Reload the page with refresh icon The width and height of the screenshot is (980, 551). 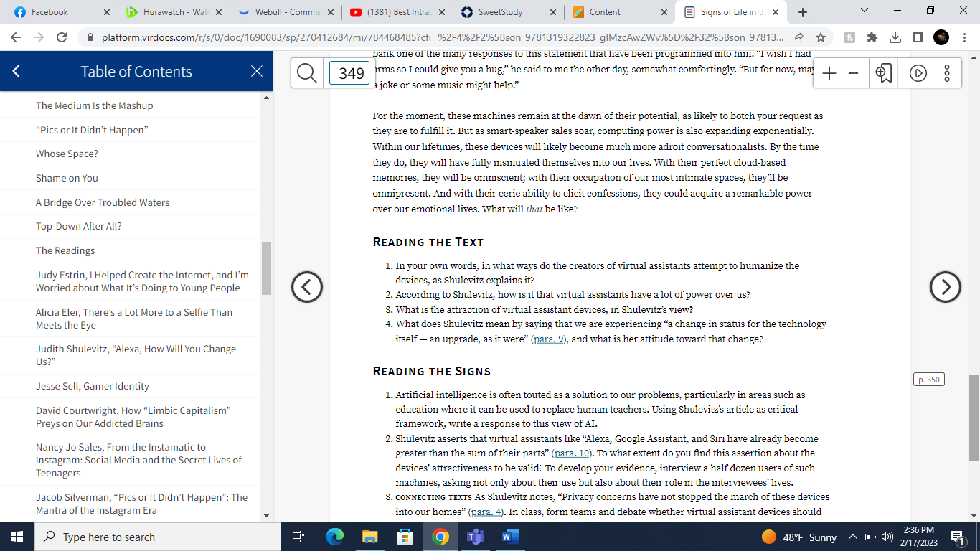[62, 37]
